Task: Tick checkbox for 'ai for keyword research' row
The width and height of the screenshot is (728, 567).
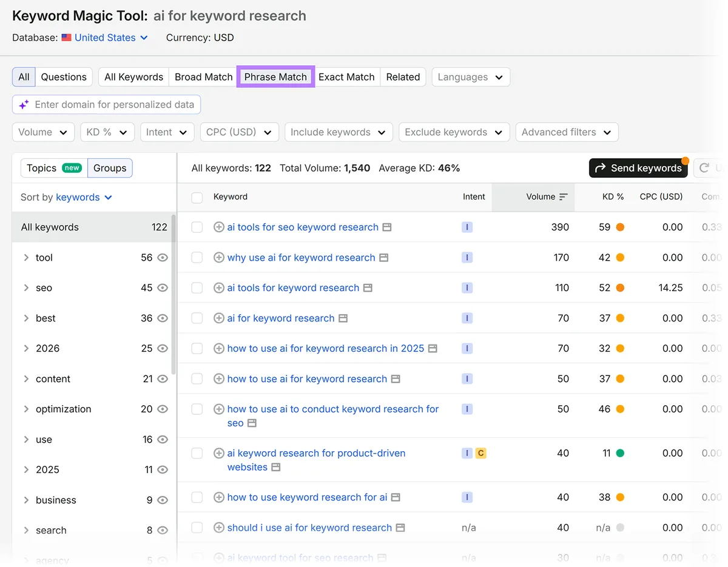Action: click(x=197, y=318)
